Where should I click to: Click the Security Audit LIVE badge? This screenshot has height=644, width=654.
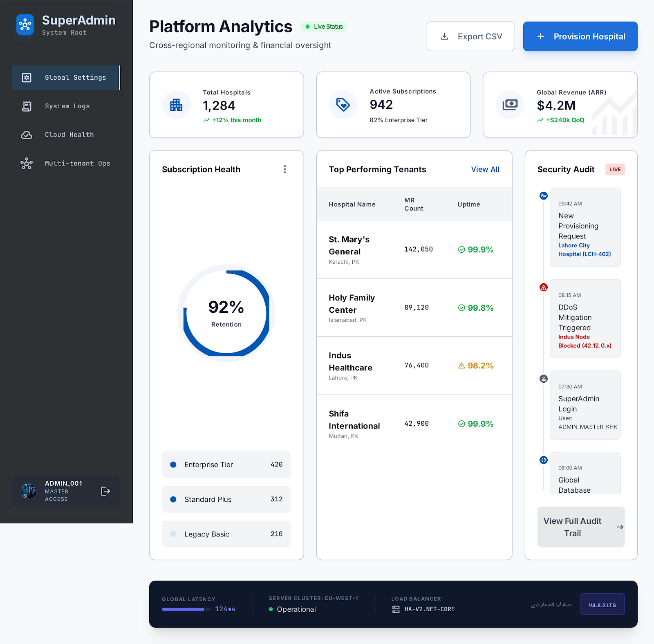coord(615,169)
